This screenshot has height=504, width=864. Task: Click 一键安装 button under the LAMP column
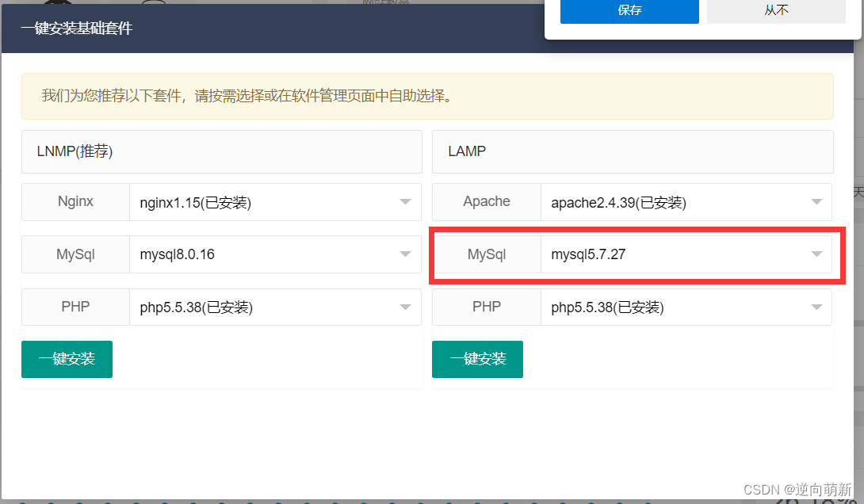click(x=477, y=359)
